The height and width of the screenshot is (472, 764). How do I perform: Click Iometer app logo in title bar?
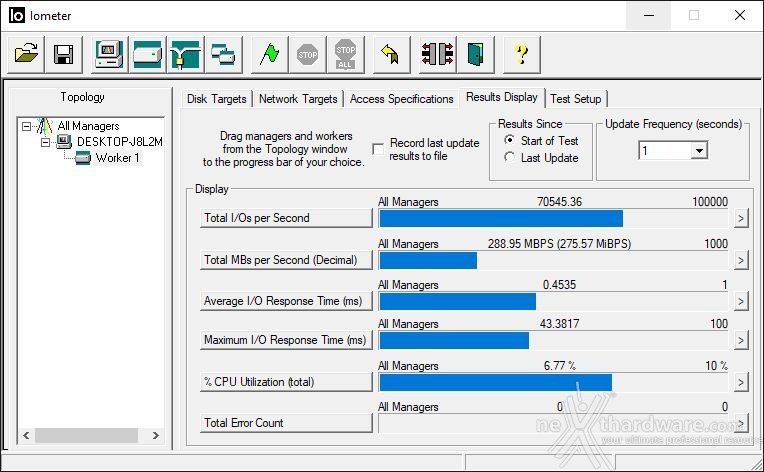(x=17, y=15)
